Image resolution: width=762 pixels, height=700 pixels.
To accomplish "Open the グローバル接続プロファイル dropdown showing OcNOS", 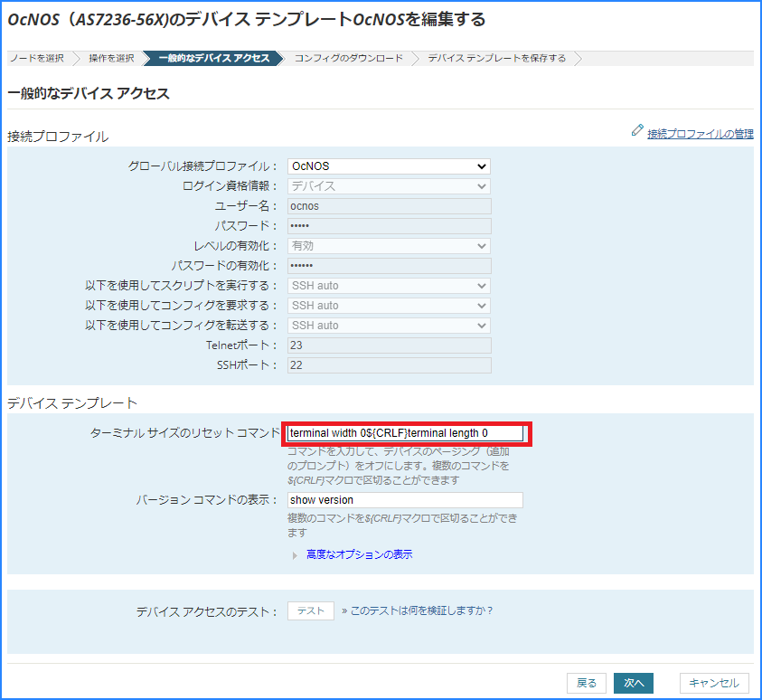I will [x=389, y=166].
